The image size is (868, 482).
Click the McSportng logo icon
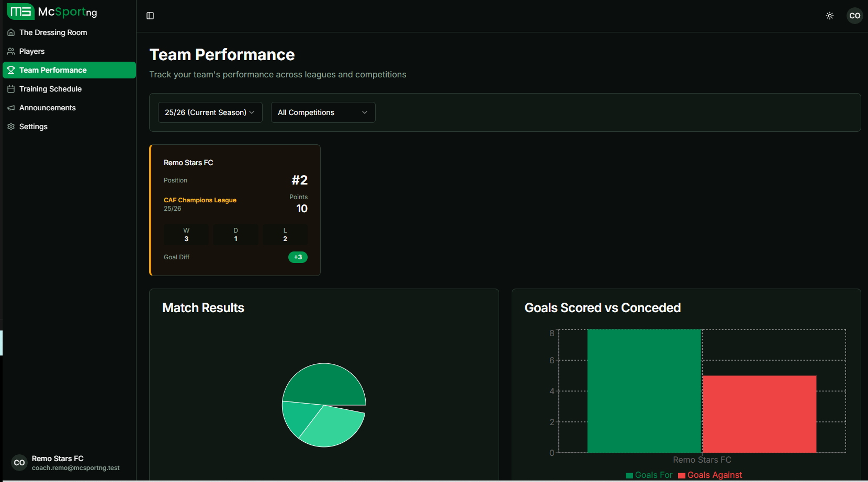coord(20,11)
